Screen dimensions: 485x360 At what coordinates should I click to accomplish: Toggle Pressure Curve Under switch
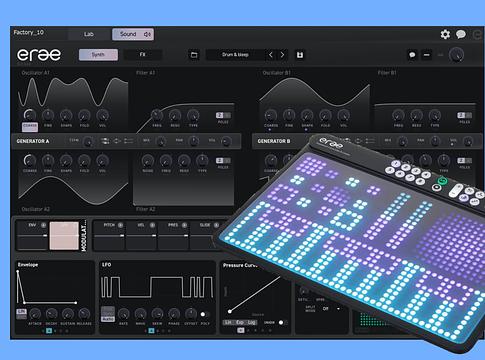[283, 322]
